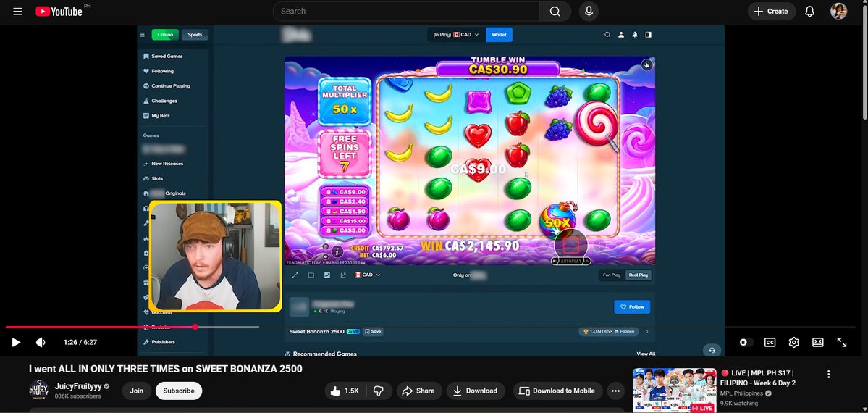Open Challenges in casino sidebar
Screen dimensions: 868x413
(160, 101)
